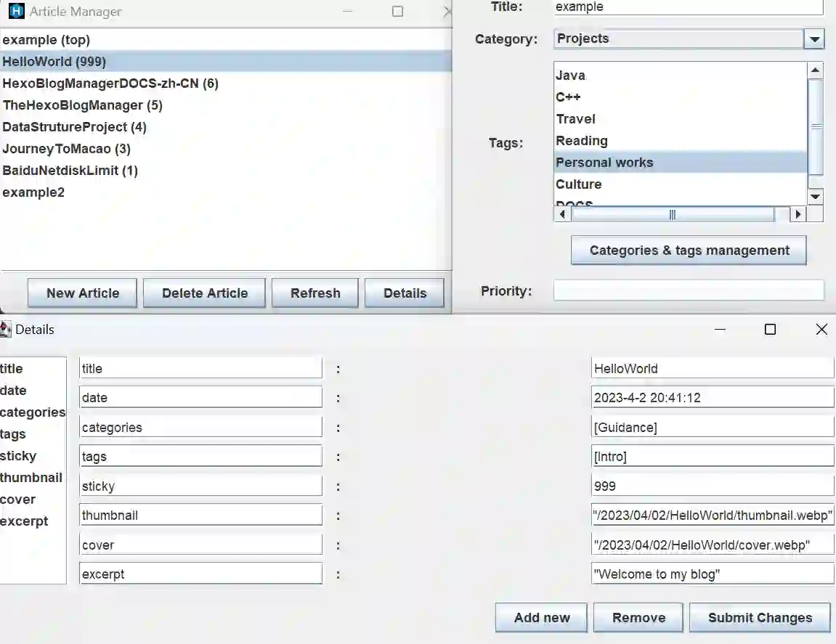The image size is (836, 644).
Task: Select the Reading tag
Action: pos(681,141)
